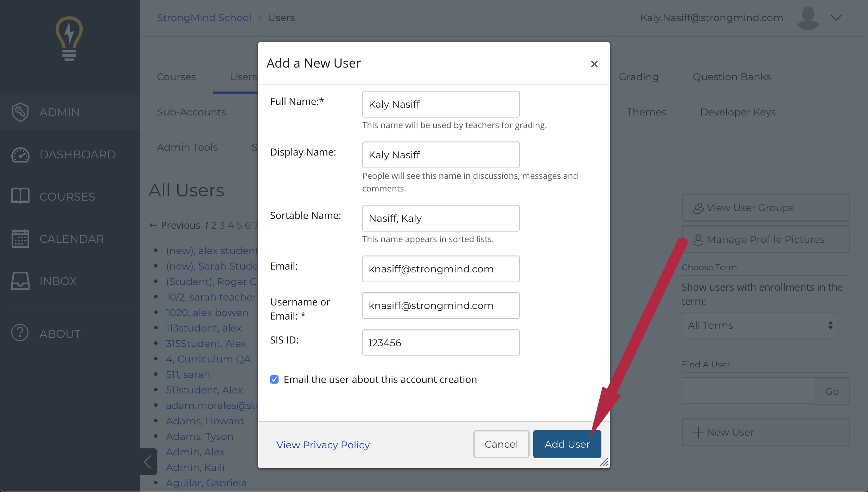Open user 315Student, Alex

[x=206, y=343]
